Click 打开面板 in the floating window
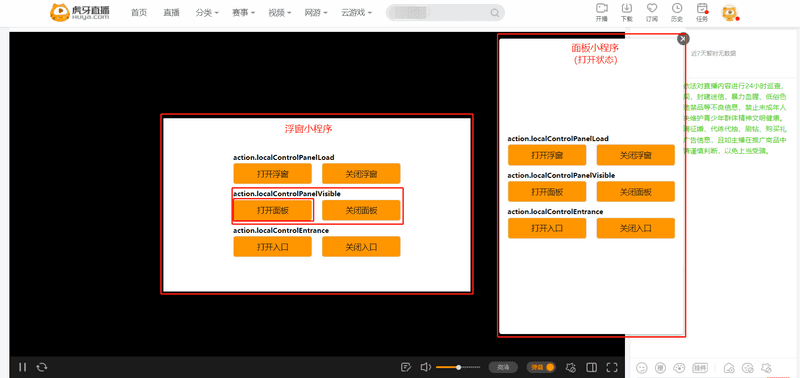800x378 pixels. 272,210
